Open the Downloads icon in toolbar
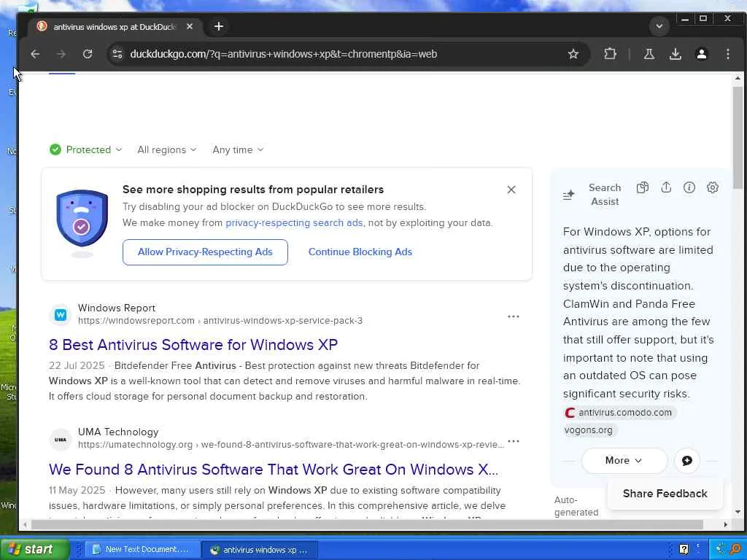Viewport: 747px width, 560px height. click(x=675, y=54)
